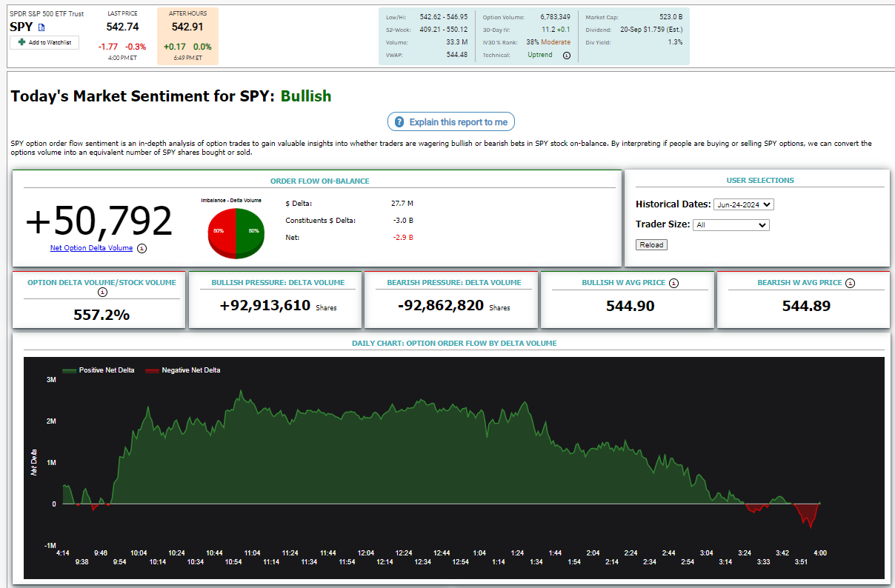Click the +50,792 net delta figure

click(99, 221)
